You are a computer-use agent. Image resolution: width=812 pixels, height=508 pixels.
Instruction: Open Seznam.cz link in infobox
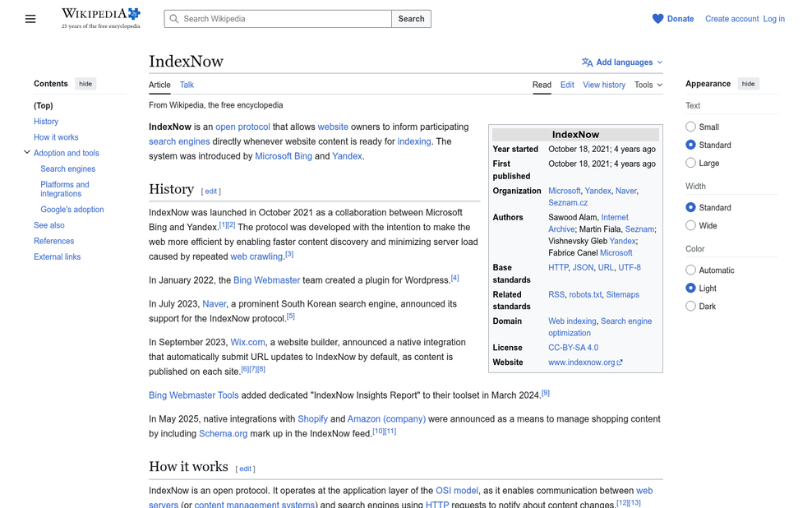click(568, 203)
